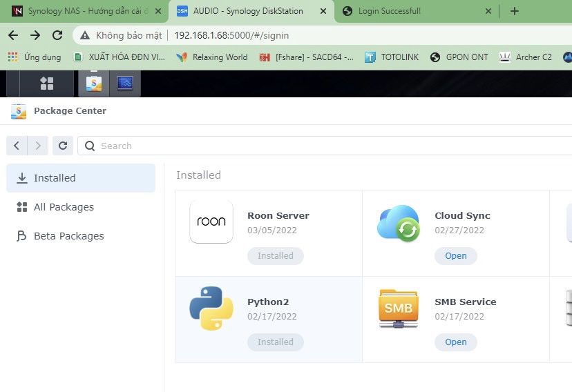Click the Cloud Sync package icon
This screenshot has height=392, width=572.
point(399,223)
